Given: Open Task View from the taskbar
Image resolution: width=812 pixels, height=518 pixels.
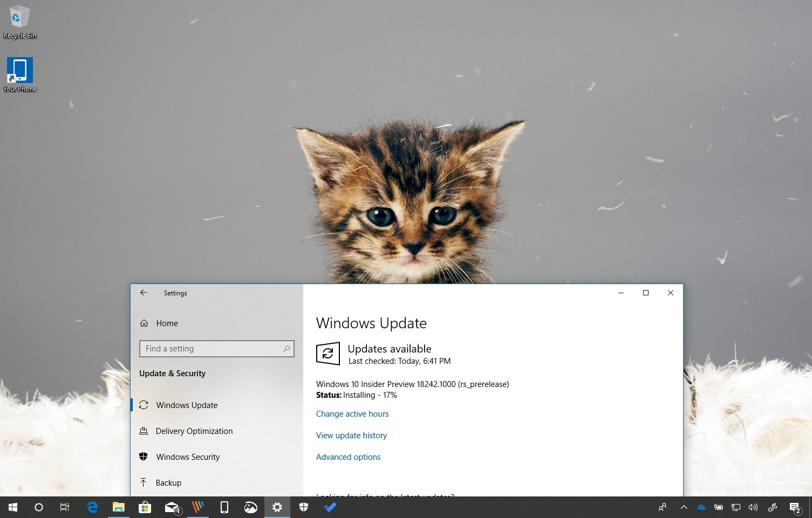Looking at the screenshot, I should pyautogui.click(x=65, y=507).
